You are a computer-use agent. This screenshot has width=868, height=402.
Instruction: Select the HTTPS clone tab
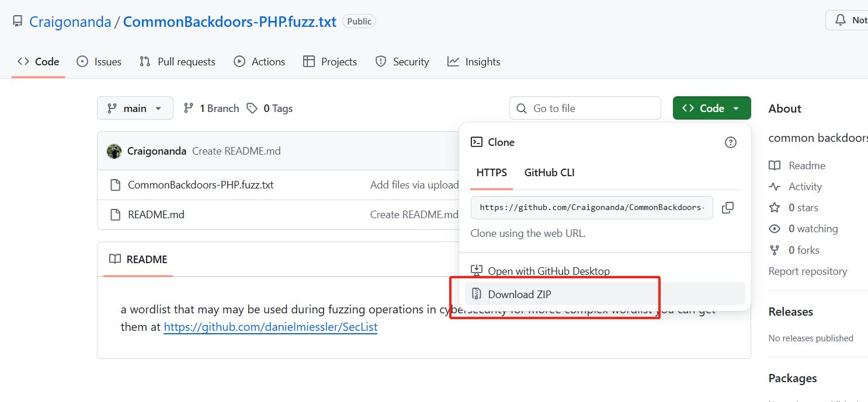coord(492,173)
